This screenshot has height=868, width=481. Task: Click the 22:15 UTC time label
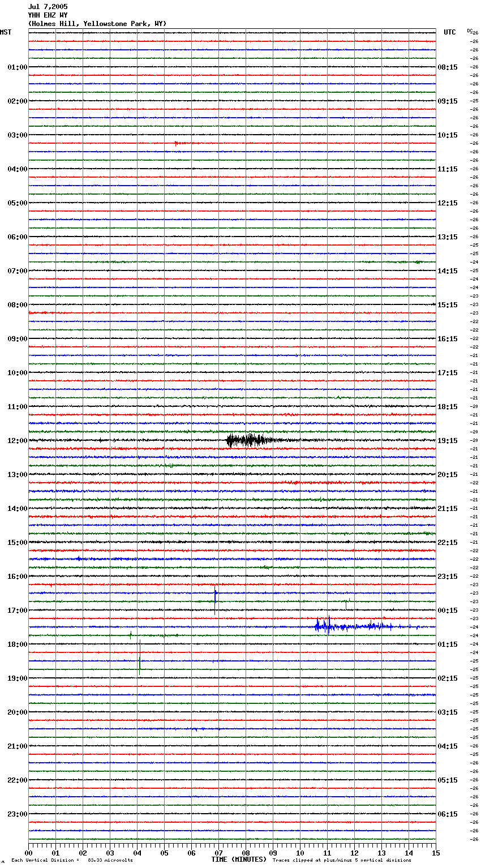click(x=448, y=543)
